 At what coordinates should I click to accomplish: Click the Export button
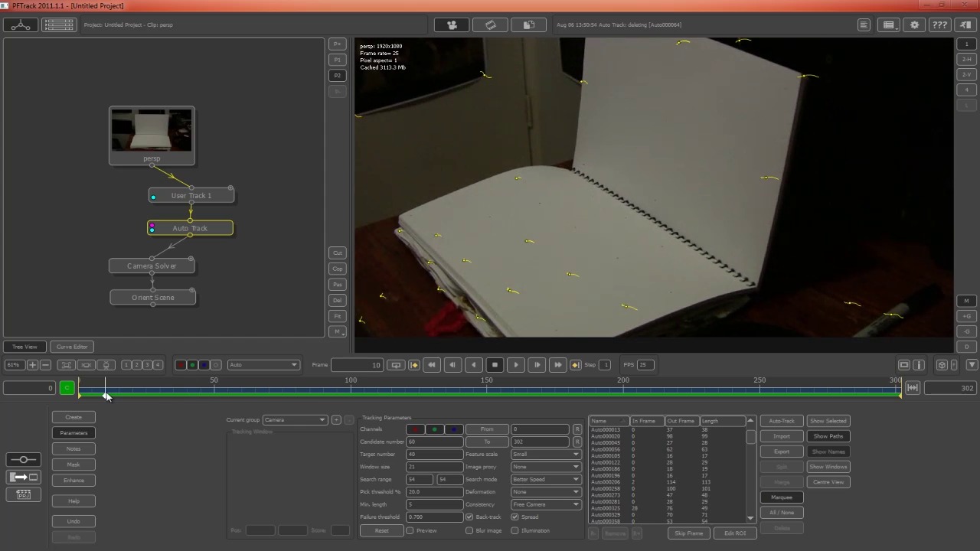coord(782,452)
